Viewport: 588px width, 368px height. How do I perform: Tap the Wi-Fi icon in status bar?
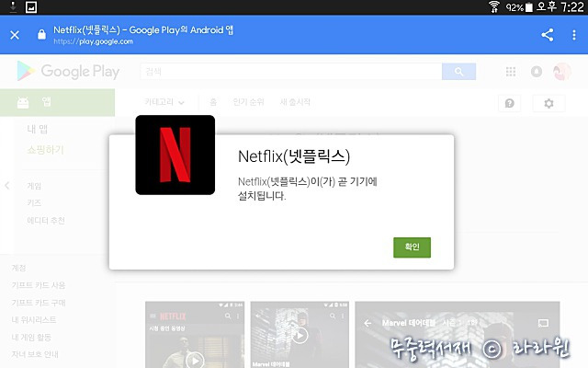pyautogui.click(x=494, y=6)
